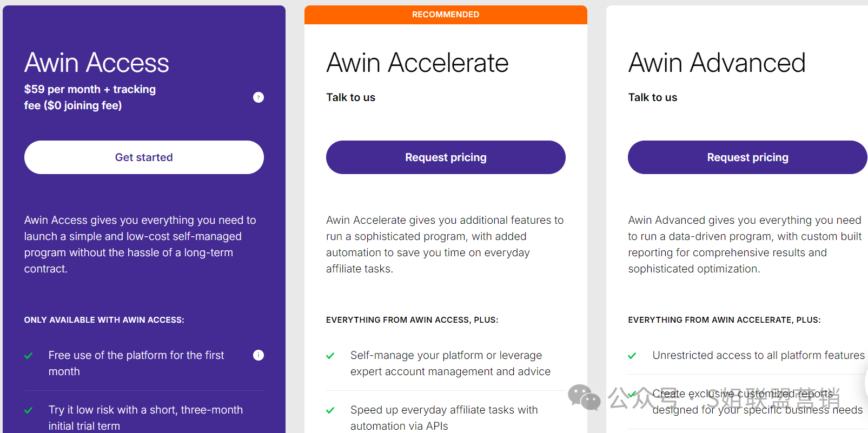Request pricing for Awin Accelerate
This screenshot has height=433, width=868.
446,157
